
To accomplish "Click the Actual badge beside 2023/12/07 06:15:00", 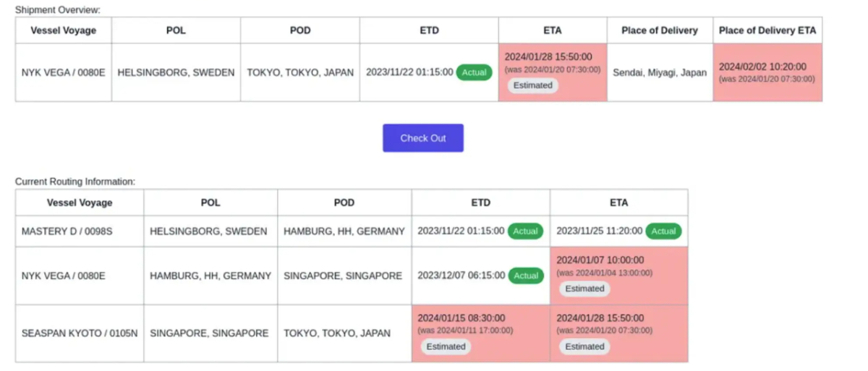I will [526, 276].
